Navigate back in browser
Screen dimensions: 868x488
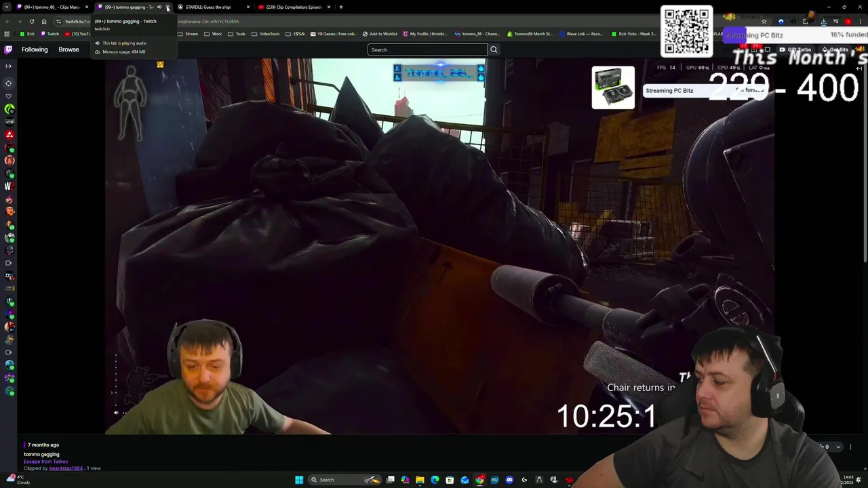pos(7,21)
